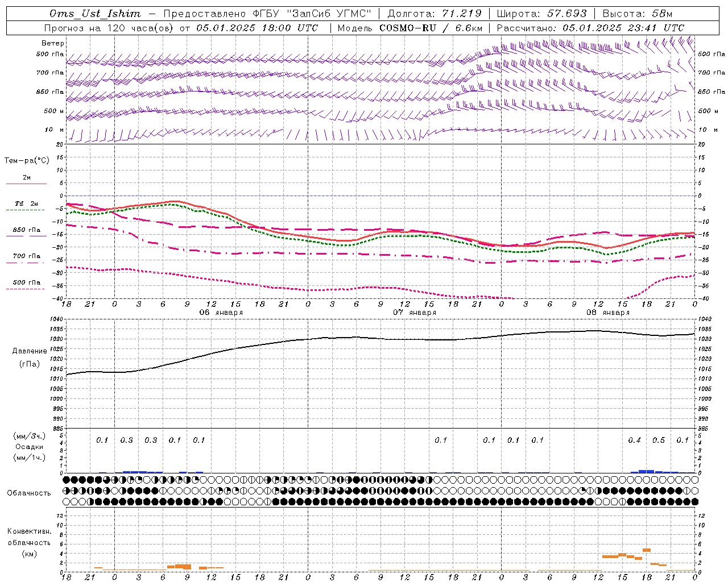The image size is (728, 582).
Task: Click the (гПа) pressure unit label
Action: [30, 364]
